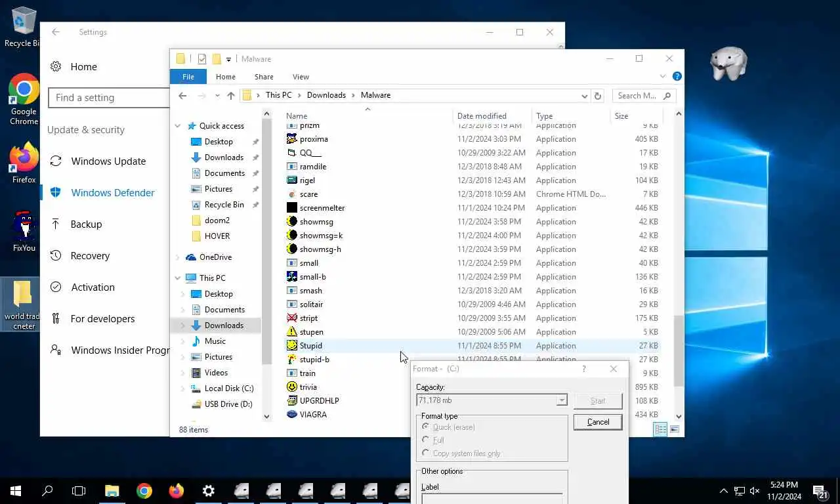Open the Capacity dropdown

(x=562, y=400)
